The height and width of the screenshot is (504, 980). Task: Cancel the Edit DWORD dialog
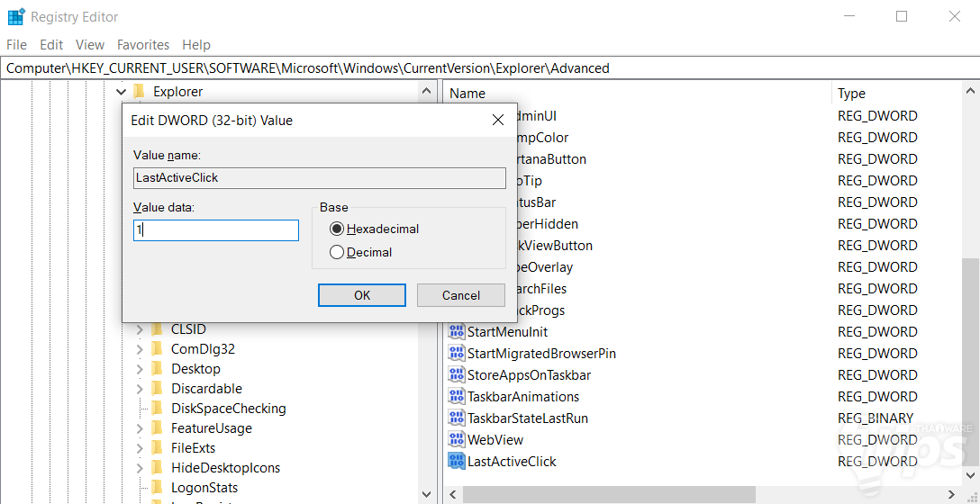461,295
